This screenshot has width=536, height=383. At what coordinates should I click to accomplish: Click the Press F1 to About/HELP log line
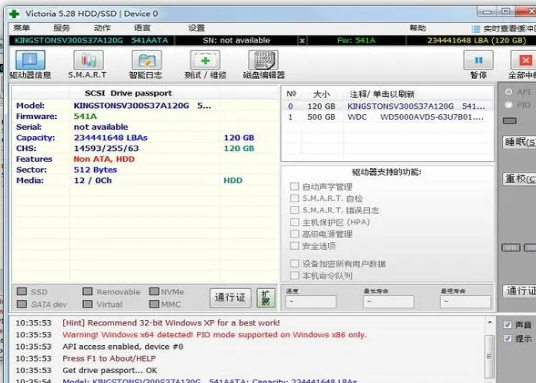click(x=109, y=358)
